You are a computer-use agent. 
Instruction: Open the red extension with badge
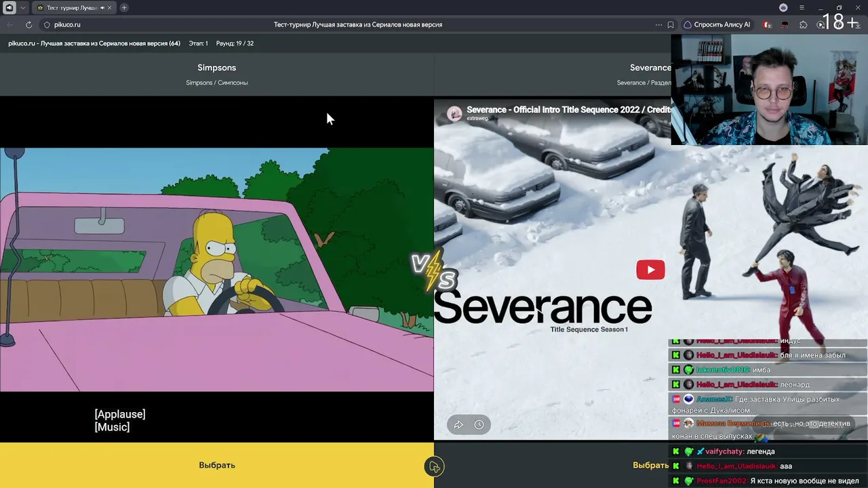click(767, 24)
